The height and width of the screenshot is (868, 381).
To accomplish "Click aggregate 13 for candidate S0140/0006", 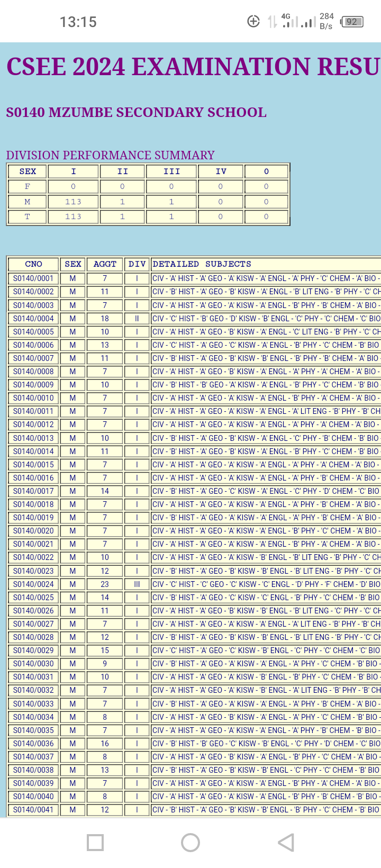I will point(105,345).
